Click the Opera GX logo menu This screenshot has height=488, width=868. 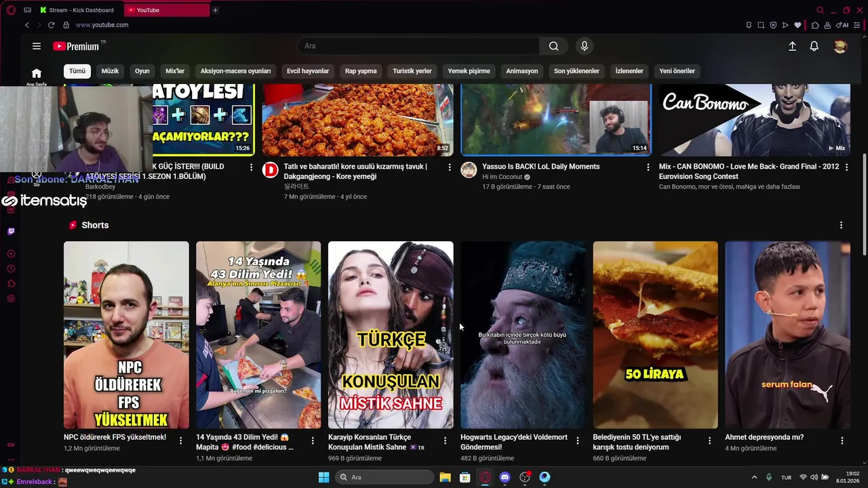pyautogui.click(x=11, y=10)
